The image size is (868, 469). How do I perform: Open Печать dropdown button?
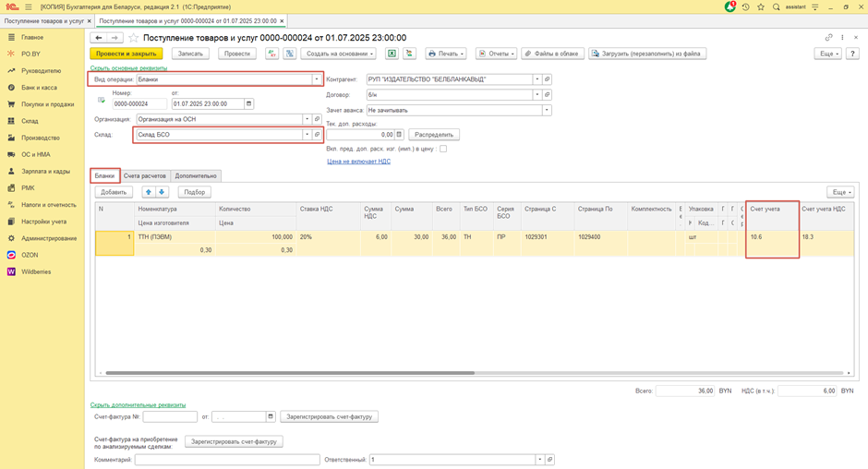[x=446, y=54]
